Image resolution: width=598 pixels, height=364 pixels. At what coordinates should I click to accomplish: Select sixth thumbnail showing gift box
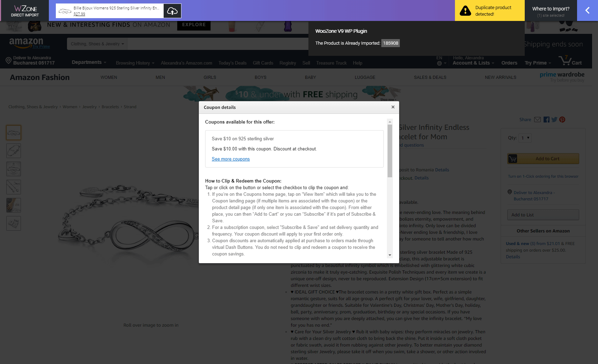point(14,223)
